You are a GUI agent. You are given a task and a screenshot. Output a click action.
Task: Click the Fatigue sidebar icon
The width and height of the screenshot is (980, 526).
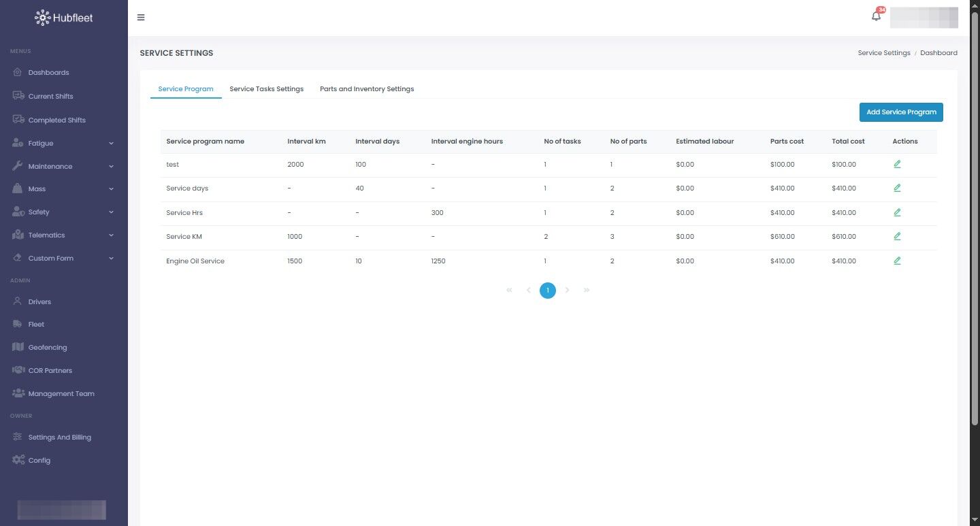click(18, 144)
